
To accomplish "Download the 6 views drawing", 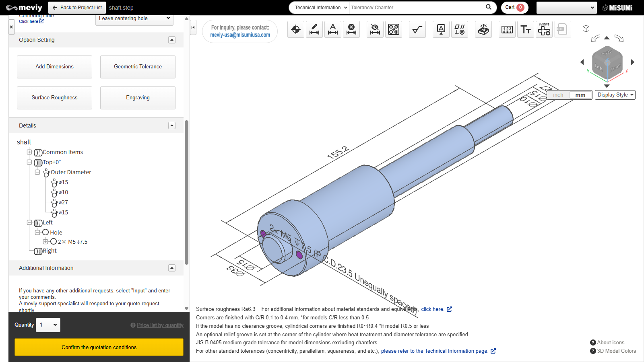I will coord(544,30).
